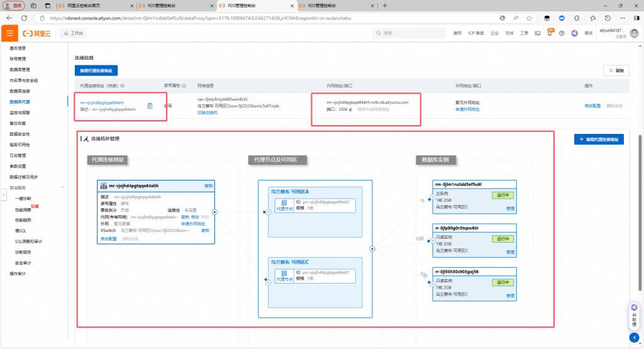Viewport: 644px width, 349px height.
Task: Click the help question mark icon
Action: tap(562, 33)
